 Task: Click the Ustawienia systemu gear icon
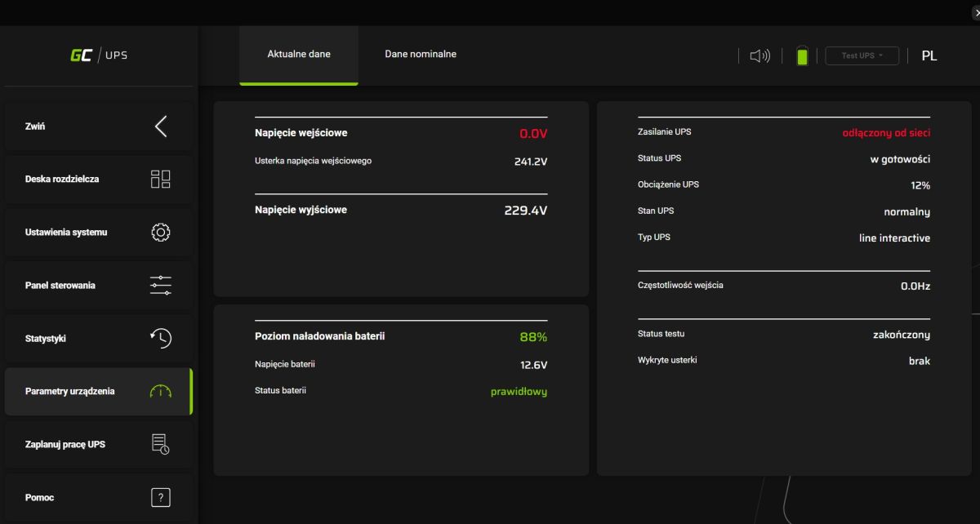click(x=161, y=233)
